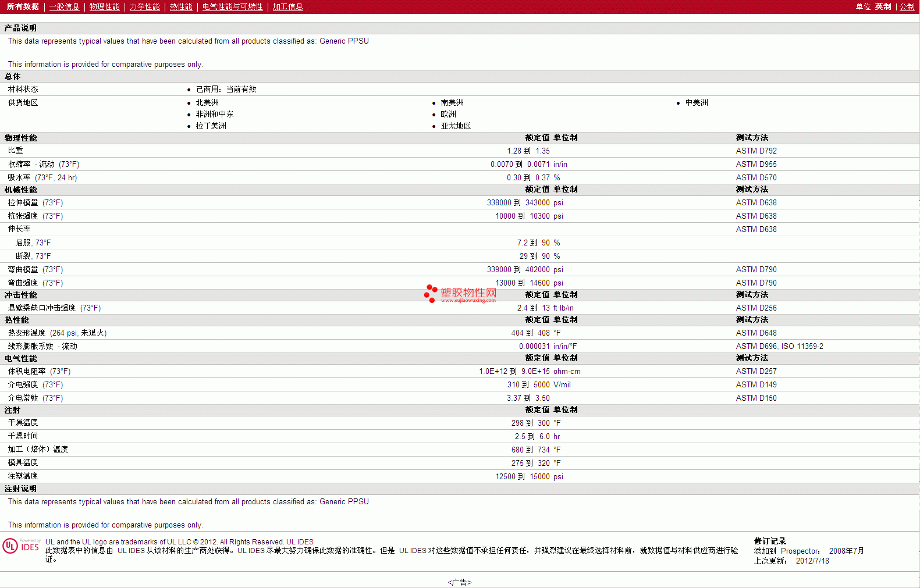Go to 物理性能 link in top navigation bar
The height and width of the screenshot is (588, 920).
(x=104, y=7)
